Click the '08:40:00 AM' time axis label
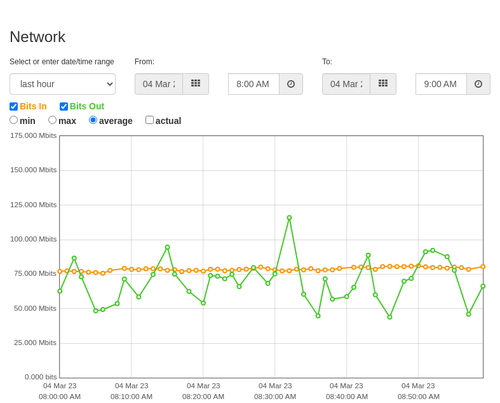Screen dimensions: 500x403 click(347, 397)
